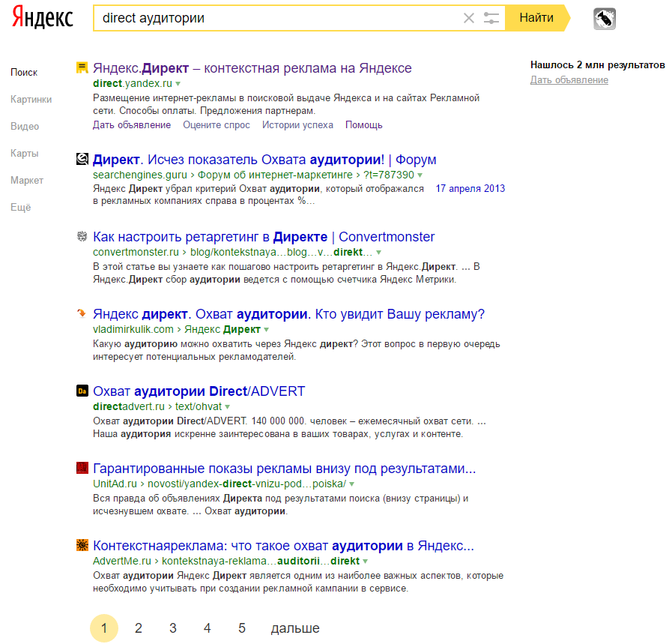Click the AdvertMe.ru result favicon
The width and height of the screenshot is (672, 644).
pyautogui.click(x=82, y=545)
